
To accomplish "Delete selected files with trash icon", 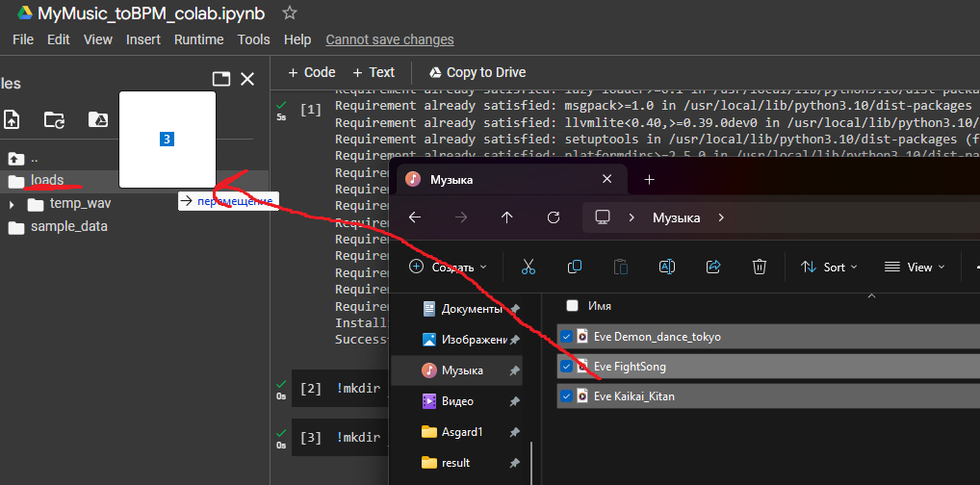I will pyautogui.click(x=760, y=267).
